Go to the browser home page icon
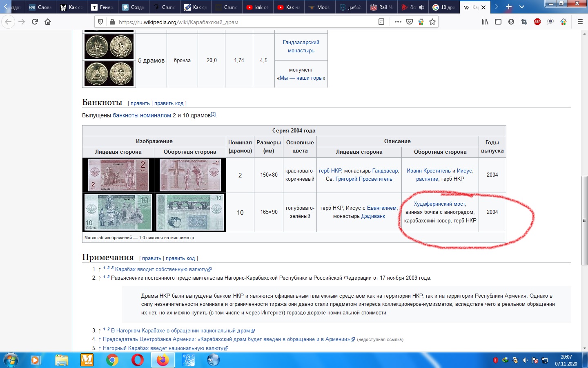The height and width of the screenshot is (368, 588). pyautogui.click(x=48, y=22)
